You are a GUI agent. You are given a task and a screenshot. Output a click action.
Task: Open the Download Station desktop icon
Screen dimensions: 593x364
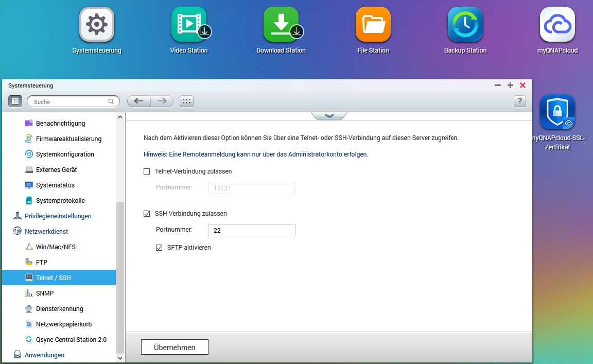click(x=282, y=25)
